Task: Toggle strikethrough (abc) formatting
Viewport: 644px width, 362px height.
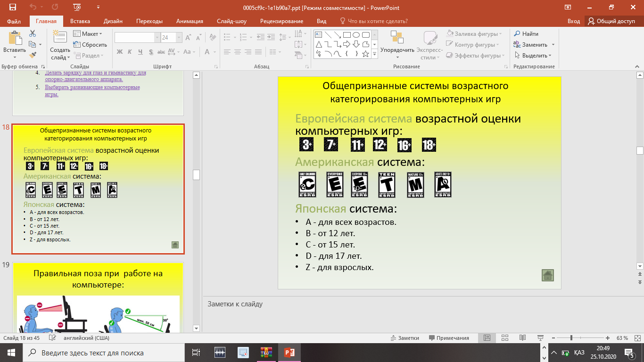Action: pyautogui.click(x=161, y=52)
